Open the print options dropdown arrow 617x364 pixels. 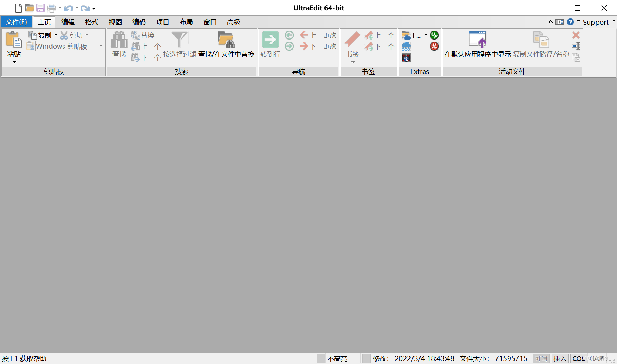coord(60,8)
